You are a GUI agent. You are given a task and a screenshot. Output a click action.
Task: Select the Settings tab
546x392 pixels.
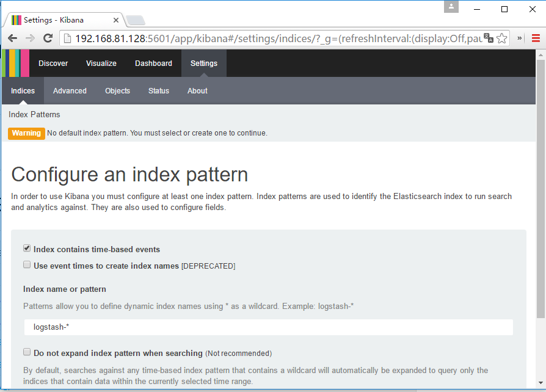[204, 64]
